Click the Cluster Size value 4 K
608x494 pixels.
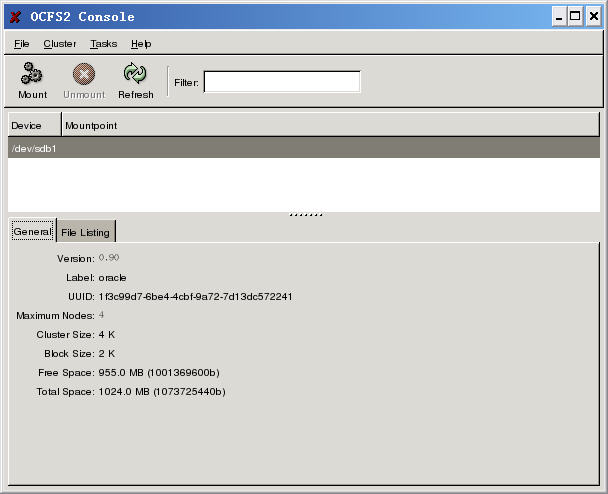coord(107,334)
